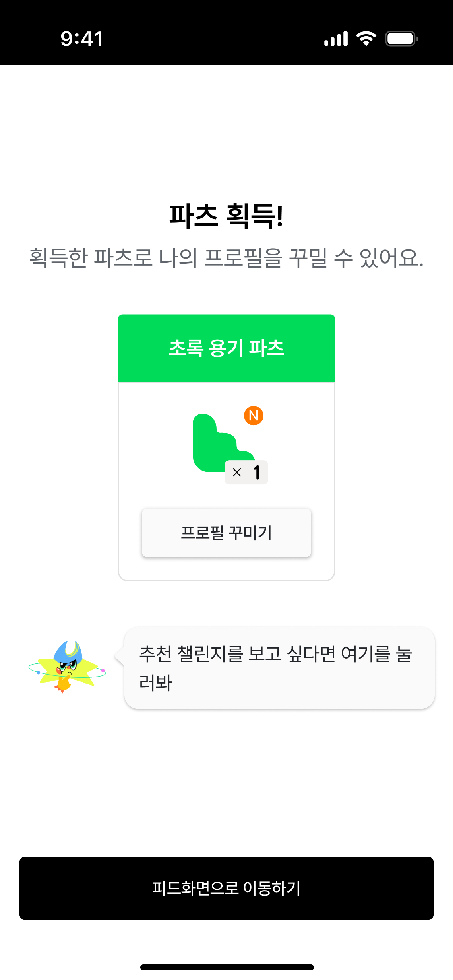Click the × symbol in quantity badge

[237, 472]
